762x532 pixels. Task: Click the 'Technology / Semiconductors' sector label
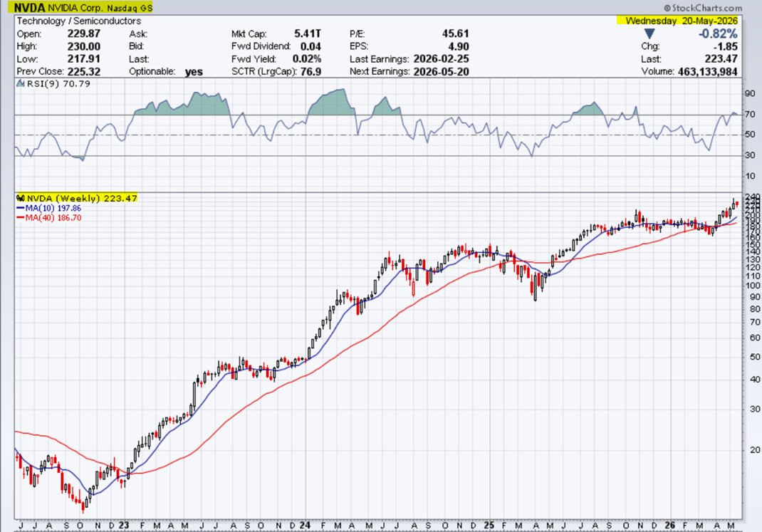point(79,21)
